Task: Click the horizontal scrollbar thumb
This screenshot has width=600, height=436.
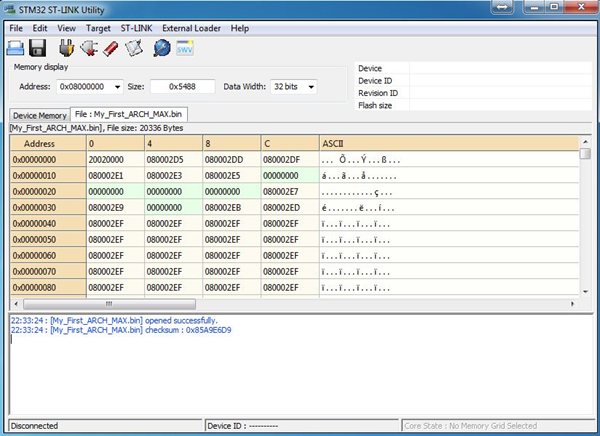Action: [x=109, y=304]
